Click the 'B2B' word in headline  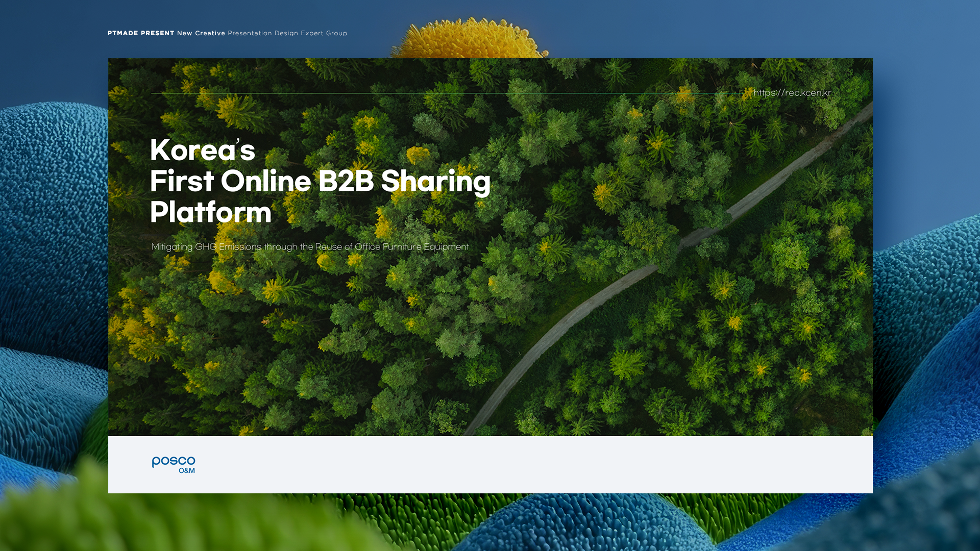(346, 181)
